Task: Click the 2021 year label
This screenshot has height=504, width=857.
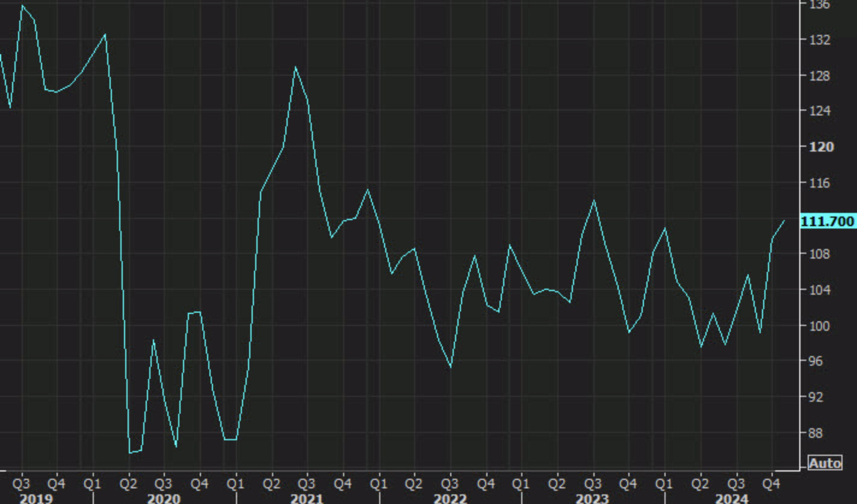Action: click(x=307, y=499)
